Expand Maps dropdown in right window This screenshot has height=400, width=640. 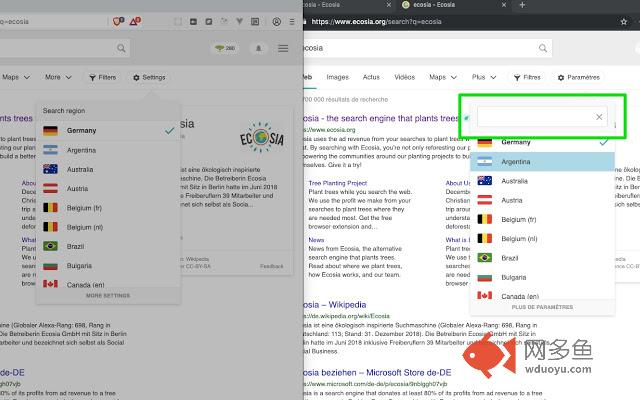point(443,77)
